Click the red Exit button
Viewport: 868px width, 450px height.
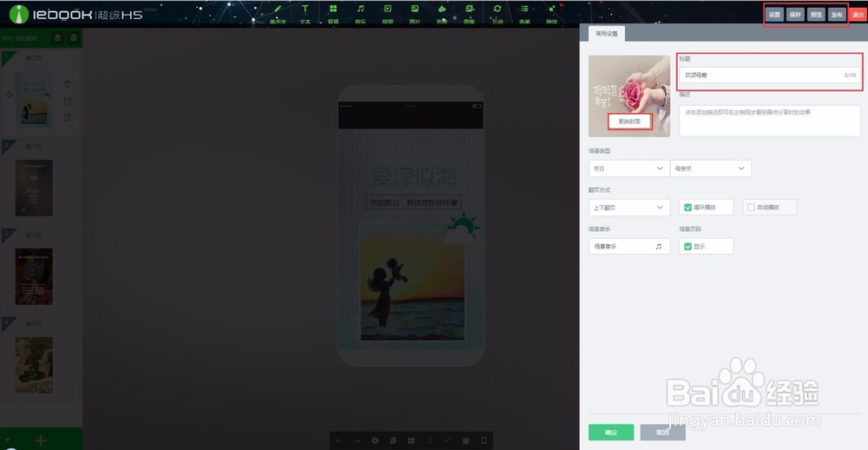858,15
